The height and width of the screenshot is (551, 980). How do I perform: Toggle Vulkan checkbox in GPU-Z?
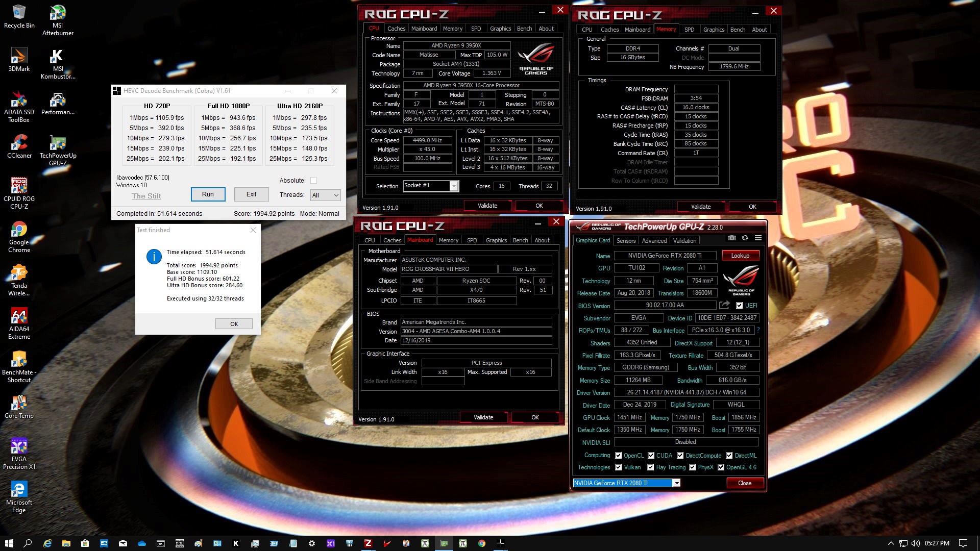[x=619, y=467]
